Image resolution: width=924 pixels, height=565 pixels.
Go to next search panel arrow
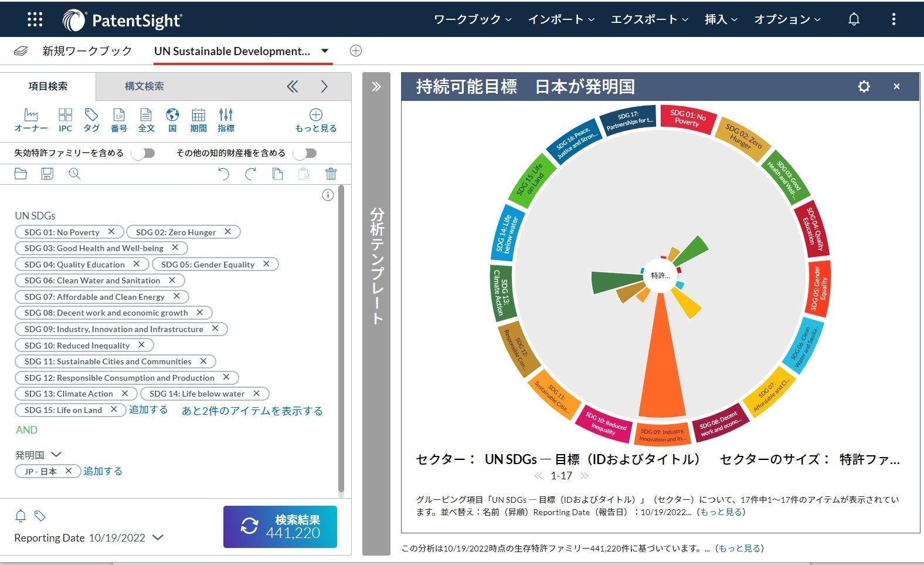click(x=324, y=87)
